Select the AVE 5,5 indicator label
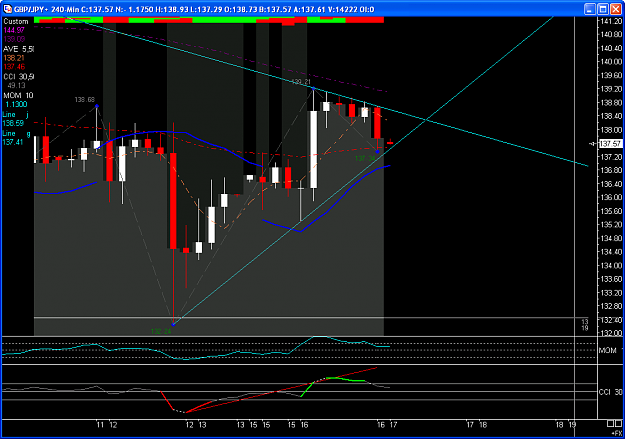Viewport: 625px width, 439px height. [18, 49]
